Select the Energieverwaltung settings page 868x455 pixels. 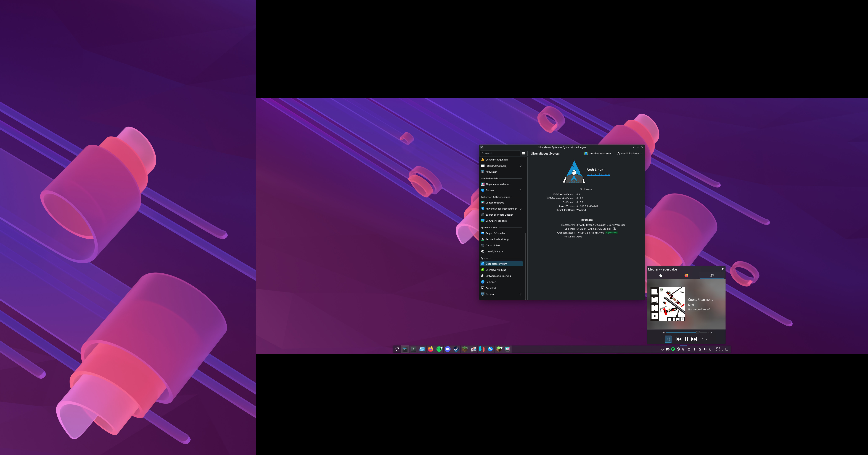[x=496, y=270]
